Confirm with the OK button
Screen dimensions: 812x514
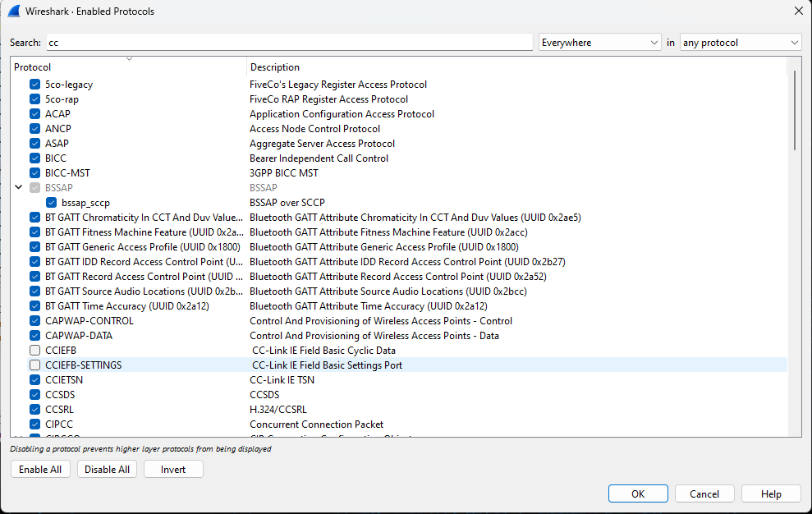(638, 493)
